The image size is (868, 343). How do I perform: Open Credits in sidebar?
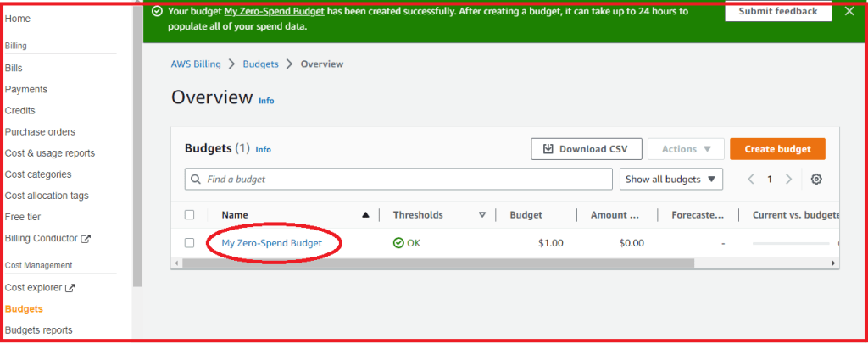(x=20, y=111)
